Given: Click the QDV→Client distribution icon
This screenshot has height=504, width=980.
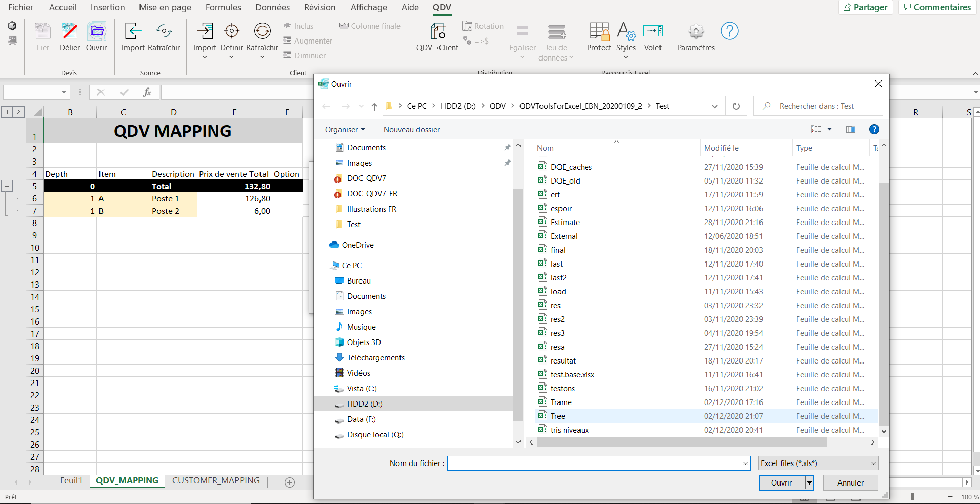Looking at the screenshot, I should coord(437,32).
